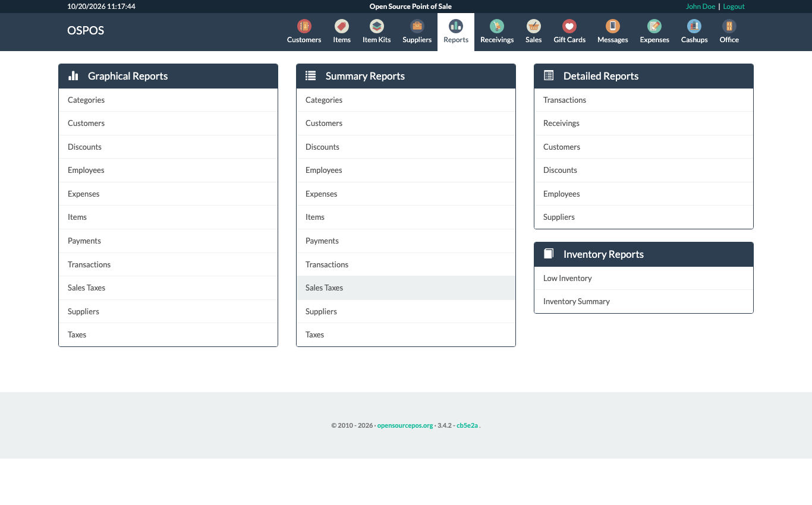Screen dimensions: 812x505
Task: Open the Suppliers briefcase icon
Action: (417, 26)
